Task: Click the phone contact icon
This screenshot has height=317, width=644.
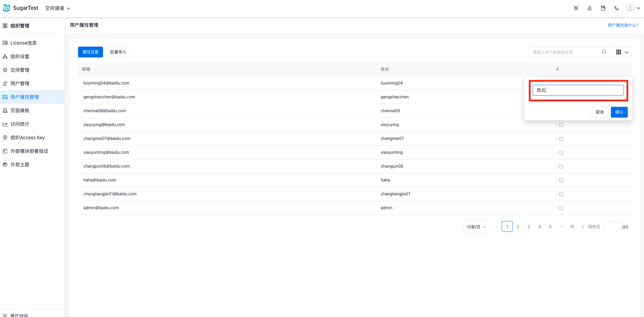Action: click(617, 8)
